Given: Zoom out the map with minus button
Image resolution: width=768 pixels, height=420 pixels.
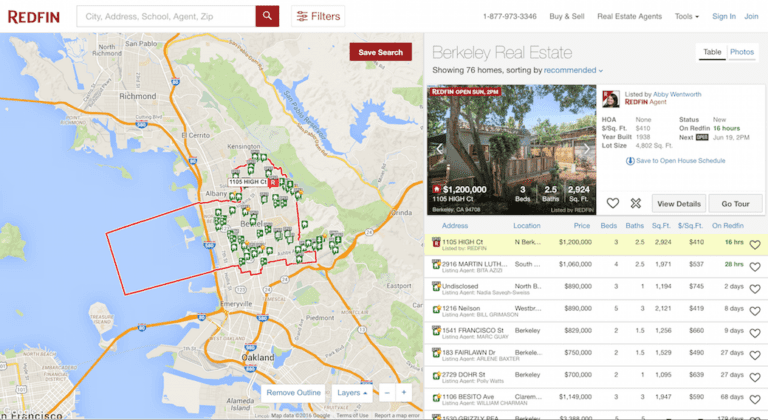Looking at the screenshot, I should 385,393.
